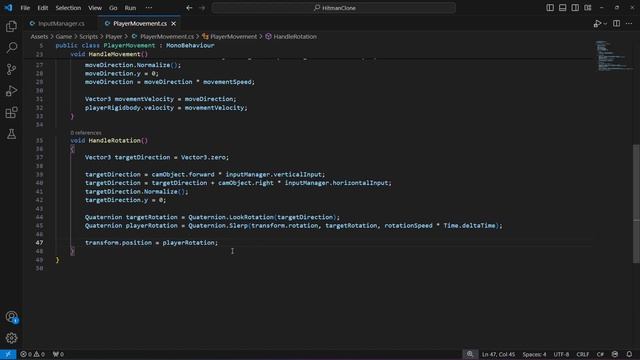Click "void HandleRotation()" on line 35

109,140
